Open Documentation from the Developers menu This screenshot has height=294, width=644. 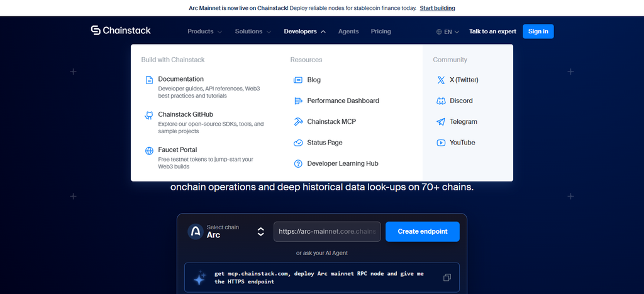point(180,79)
